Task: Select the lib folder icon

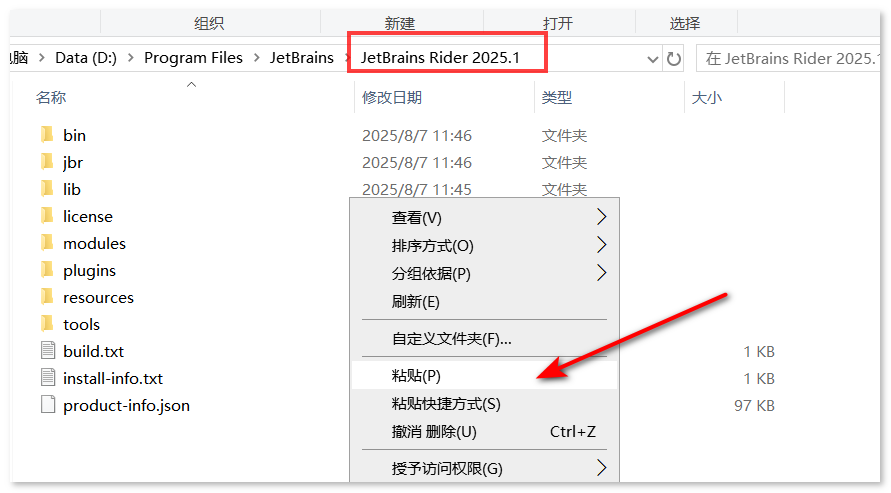Action: 47,189
